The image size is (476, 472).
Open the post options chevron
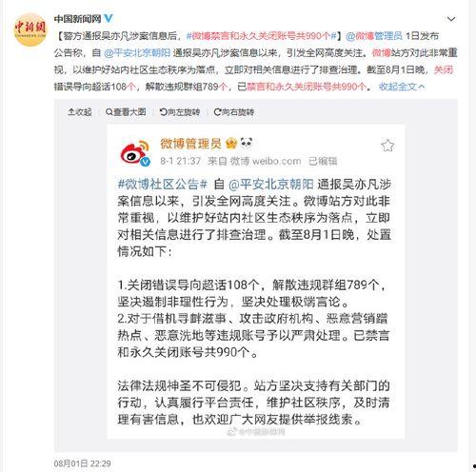point(451,19)
